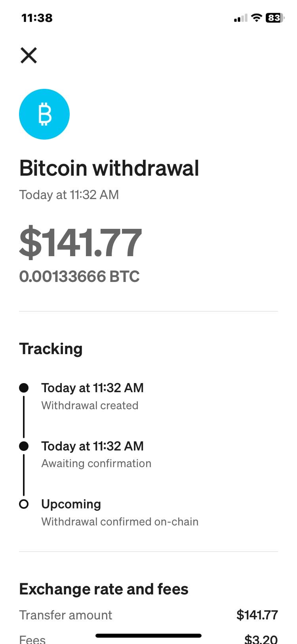Tap the Exchange rate and fees heading
Viewport: 297px width, 644px height.
104,589
